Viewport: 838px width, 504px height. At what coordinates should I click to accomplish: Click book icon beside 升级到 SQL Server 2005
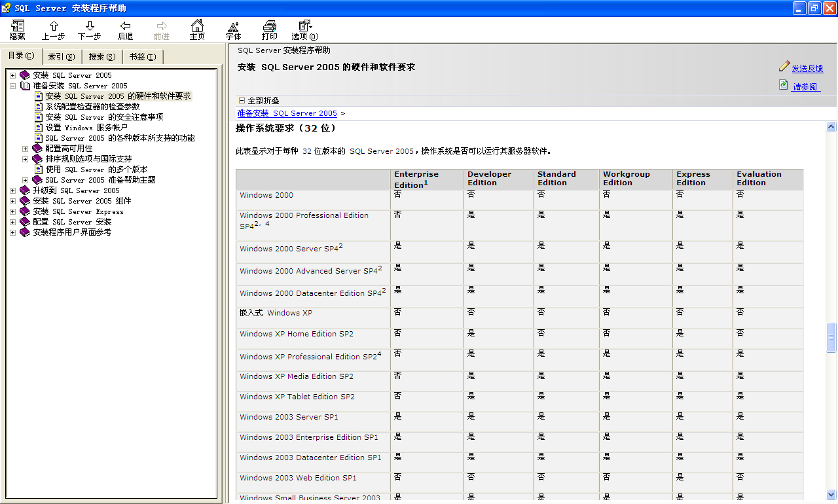pos(26,190)
